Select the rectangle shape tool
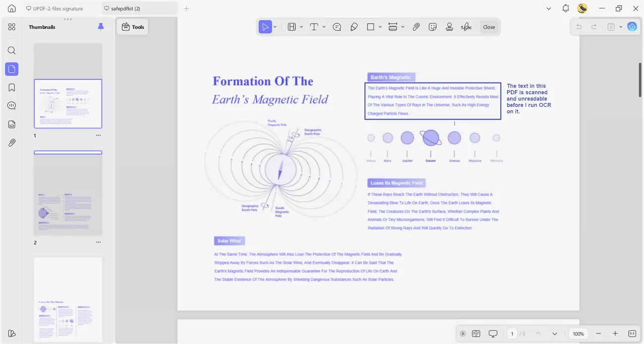 [371, 27]
